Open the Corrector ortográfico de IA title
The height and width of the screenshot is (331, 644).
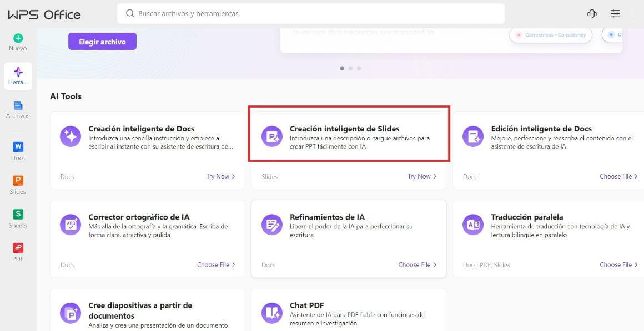139,217
